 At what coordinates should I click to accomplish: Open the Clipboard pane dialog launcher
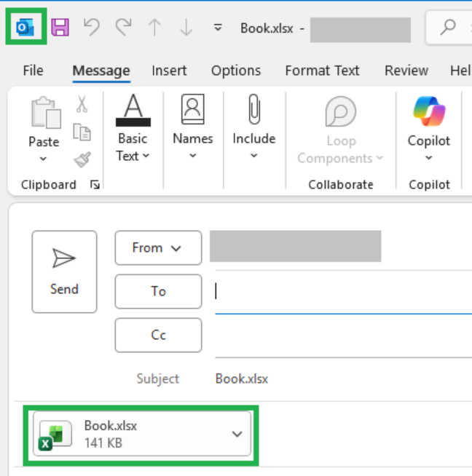coord(95,185)
